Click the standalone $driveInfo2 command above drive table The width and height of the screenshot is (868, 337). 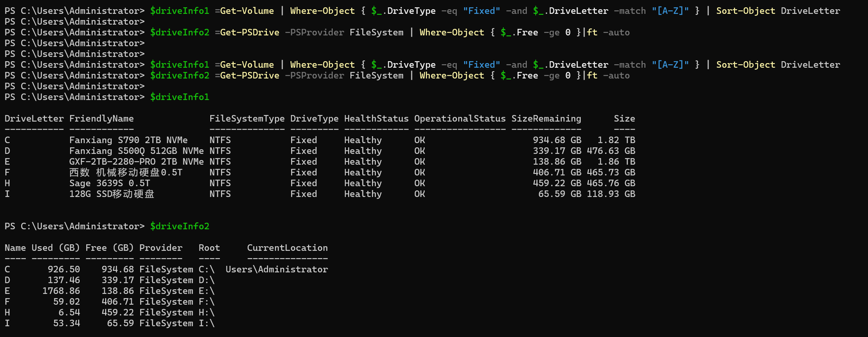point(179,226)
